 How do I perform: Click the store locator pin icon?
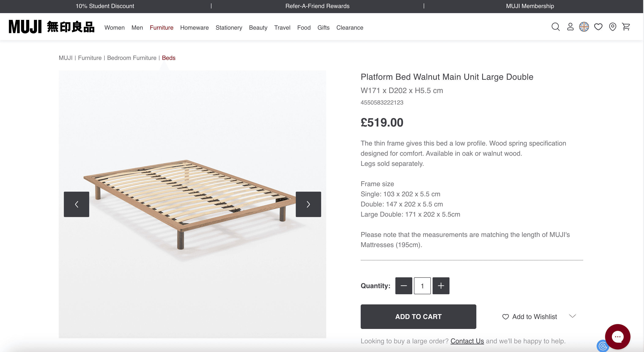point(612,27)
